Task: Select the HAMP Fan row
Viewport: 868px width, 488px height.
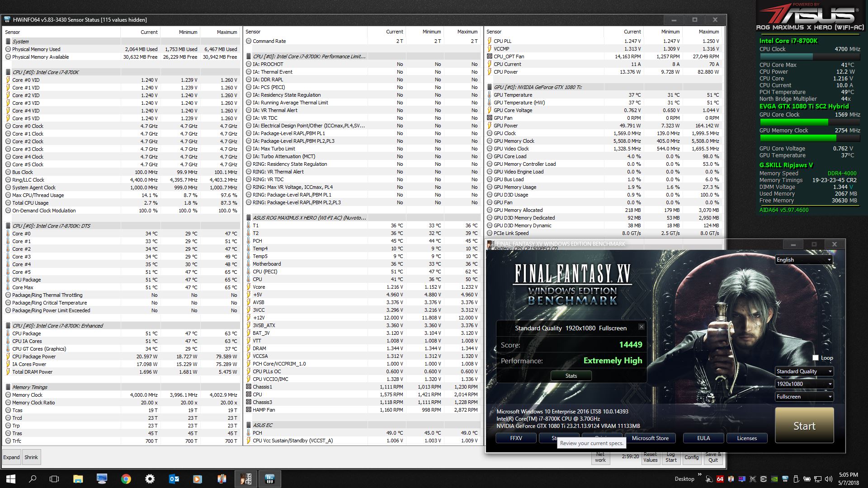Action: tap(362, 410)
